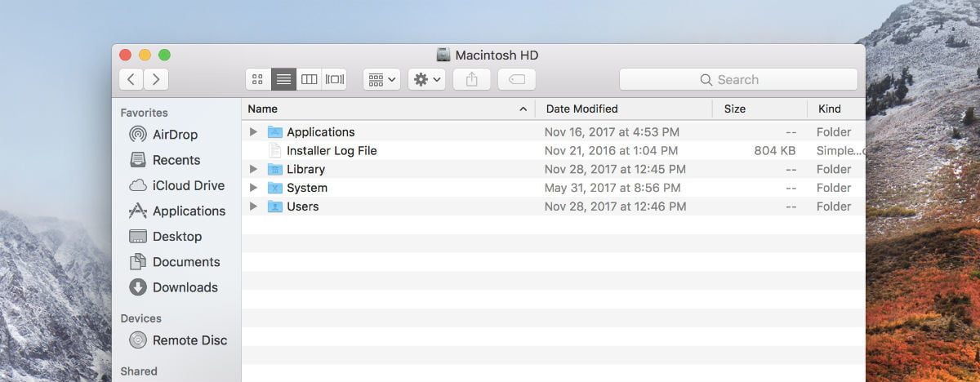Open the Action gear menu
The height and width of the screenshot is (382, 980).
[426, 79]
